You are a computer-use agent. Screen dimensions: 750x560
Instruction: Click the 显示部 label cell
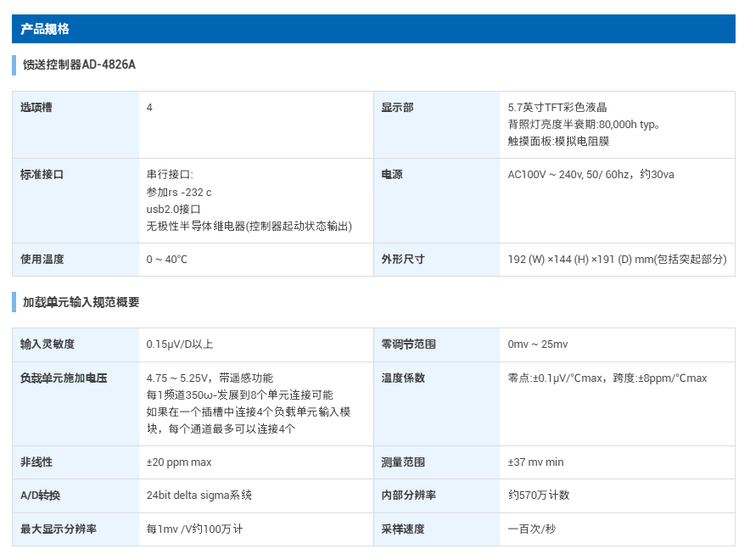click(x=437, y=125)
